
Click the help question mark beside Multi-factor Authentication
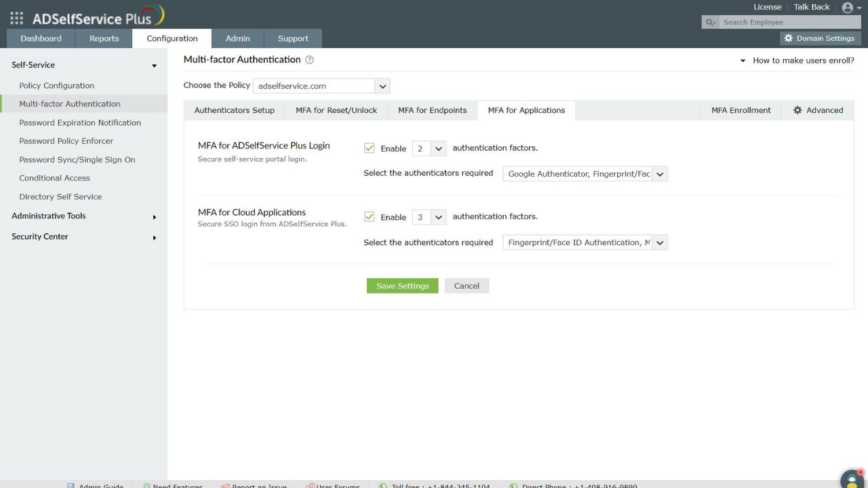click(x=309, y=60)
